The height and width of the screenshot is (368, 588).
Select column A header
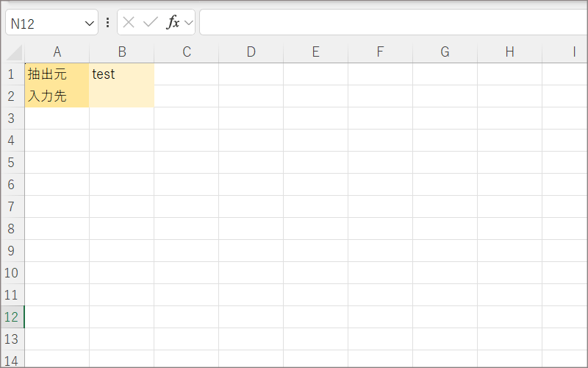coord(57,52)
